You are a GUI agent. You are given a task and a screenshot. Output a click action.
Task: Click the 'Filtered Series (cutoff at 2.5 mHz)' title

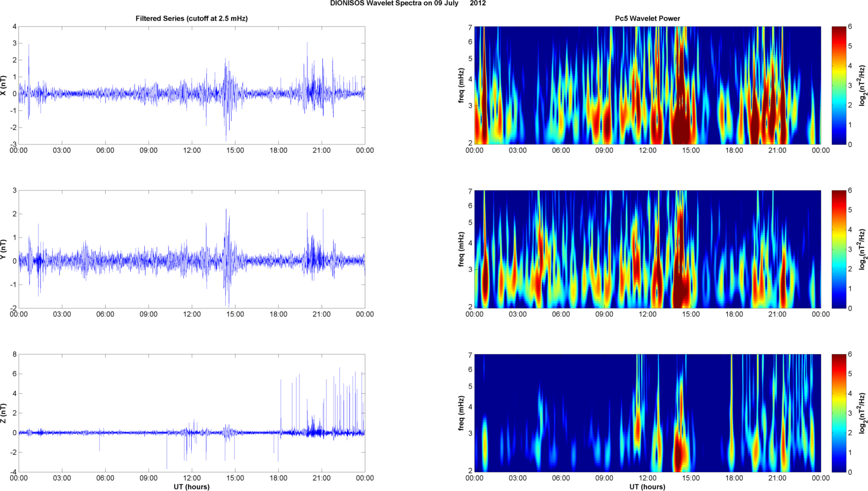pos(192,18)
